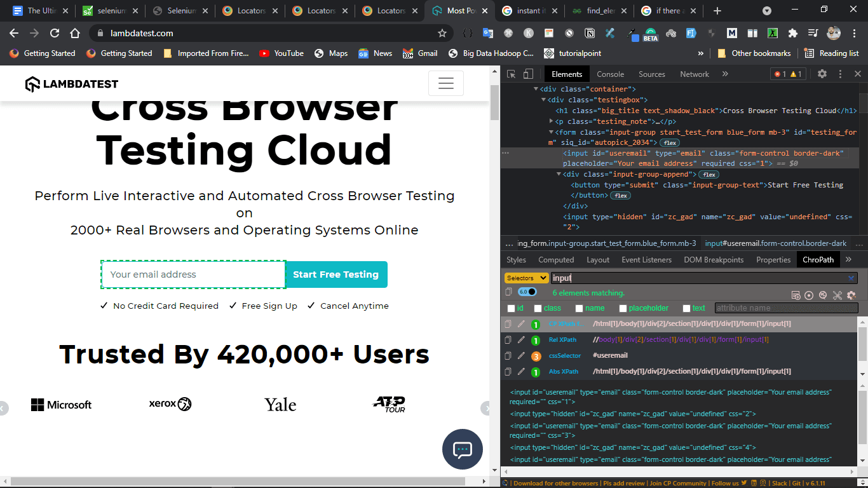Image resolution: width=868 pixels, height=488 pixels.
Task: Switch to the Console tab
Action: tap(610, 74)
